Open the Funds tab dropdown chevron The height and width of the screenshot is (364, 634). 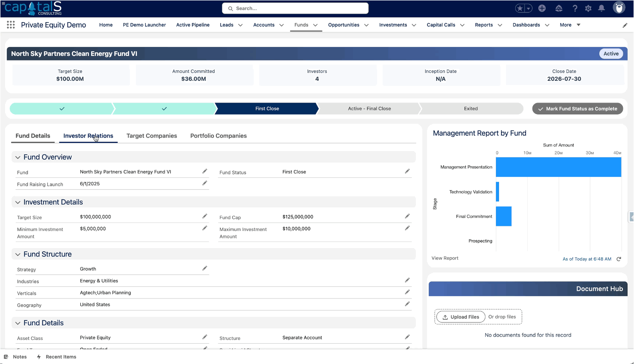pos(315,25)
